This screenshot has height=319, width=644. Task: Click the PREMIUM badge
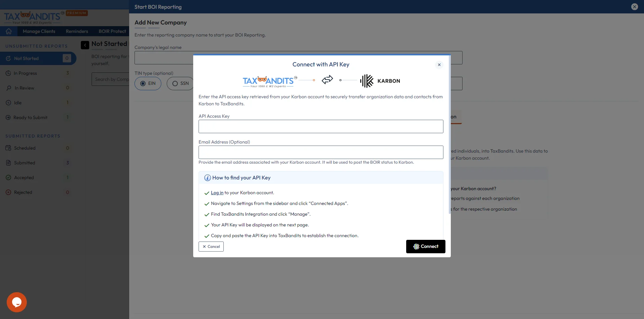[76, 13]
